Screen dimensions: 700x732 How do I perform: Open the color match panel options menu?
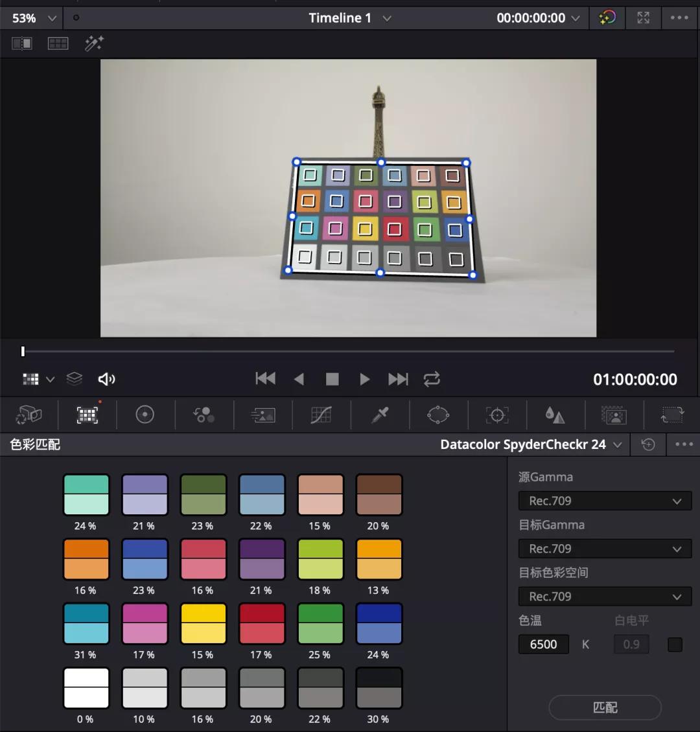coord(684,444)
